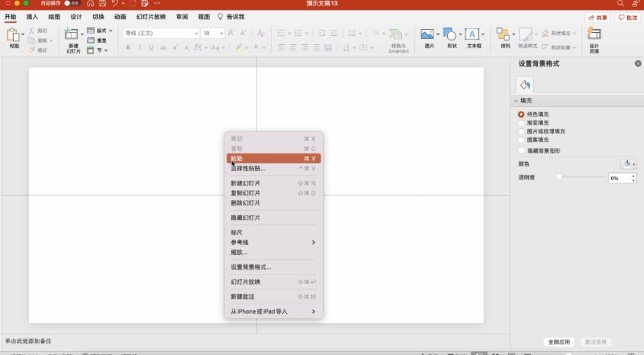
Task: Open the 颜色 background color picker
Action: 628,163
